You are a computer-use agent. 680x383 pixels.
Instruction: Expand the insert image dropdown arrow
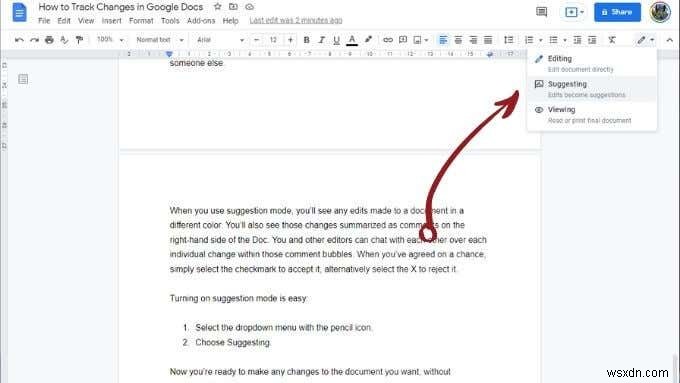[x=426, y=40]
